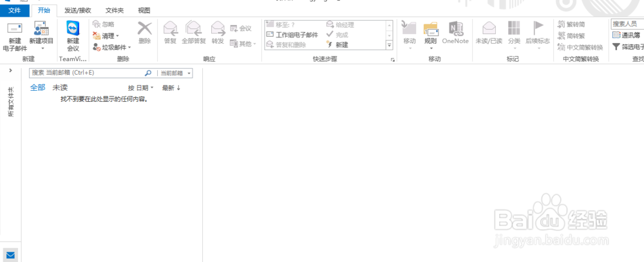
Task: Select 给经理 quick step
Action: [340, 24]
